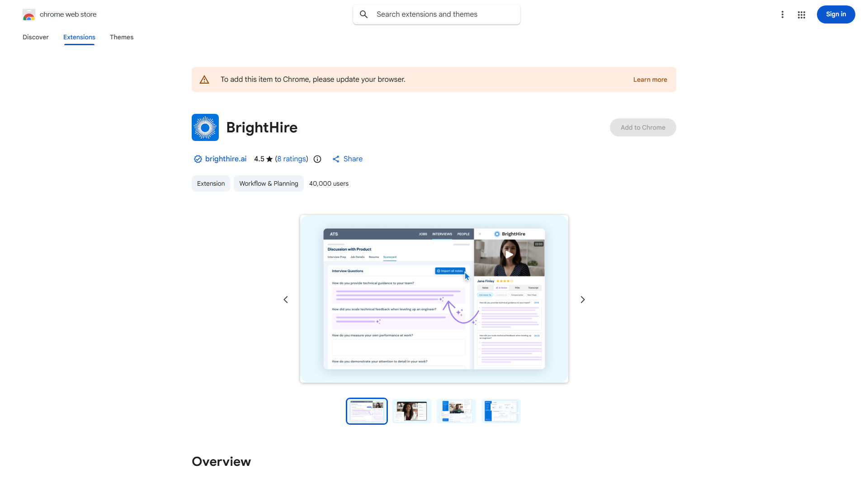
Task: Click the ratings info circle icon
Action: [x=317, y=159]
